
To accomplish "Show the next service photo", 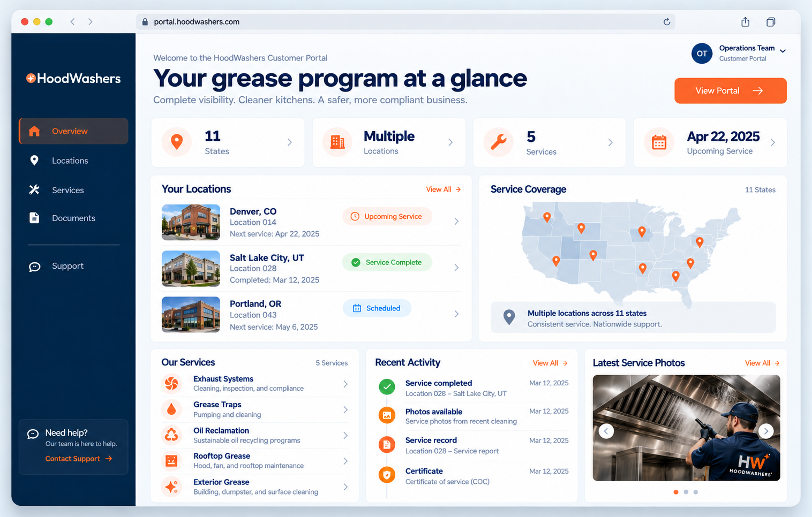I will coord(766,431).
